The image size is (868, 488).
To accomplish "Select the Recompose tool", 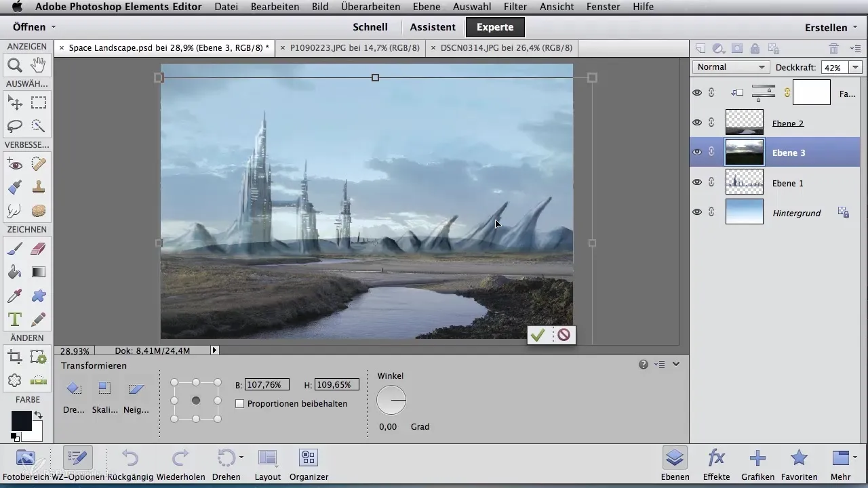I will coord(39,357).
